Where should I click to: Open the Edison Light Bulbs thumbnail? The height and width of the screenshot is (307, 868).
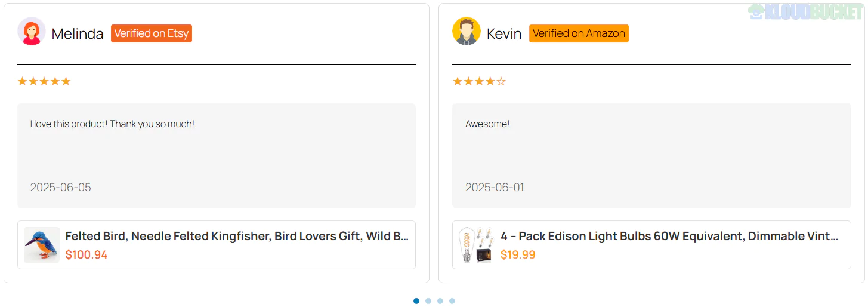click(476, 245)
